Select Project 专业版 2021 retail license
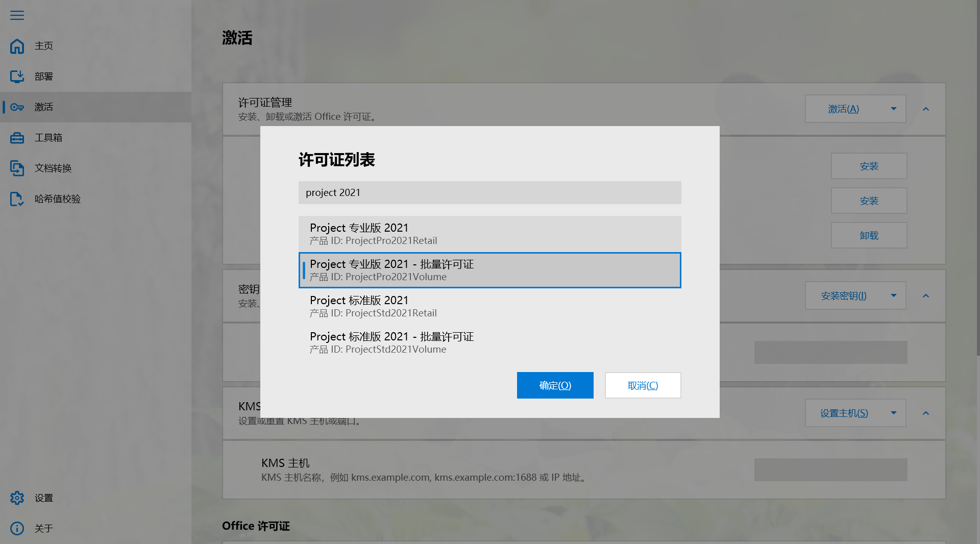 [489, 234]
